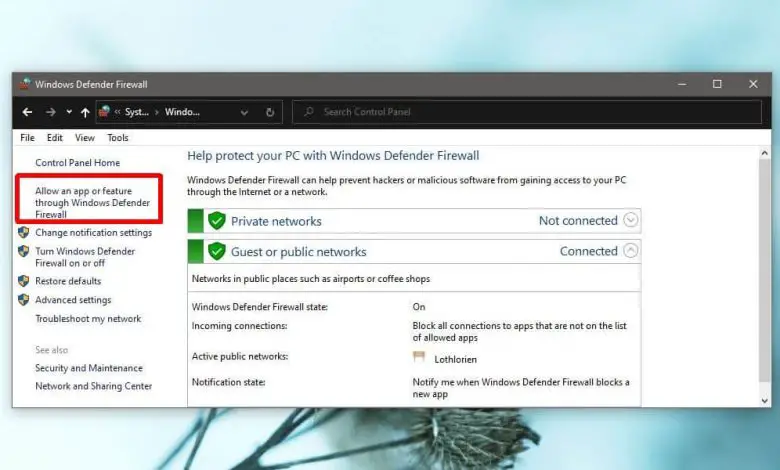780x470 pixels.
Task: Open the address bar history dropdown
Action: (x=244, y=112)
